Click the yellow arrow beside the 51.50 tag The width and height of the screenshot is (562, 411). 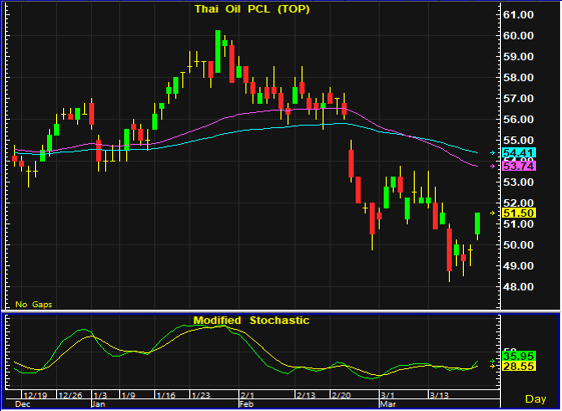pyautogui.click(x=492, y=213)
